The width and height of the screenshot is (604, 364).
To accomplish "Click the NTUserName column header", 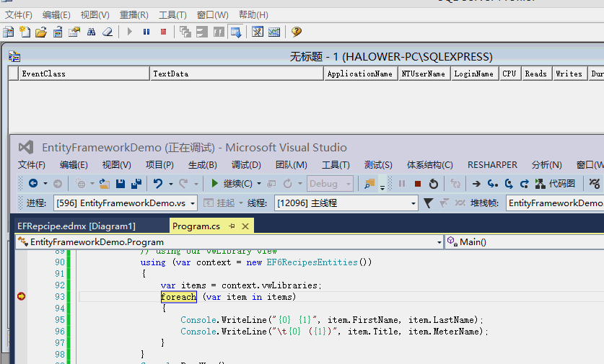I will click(424, 74).
